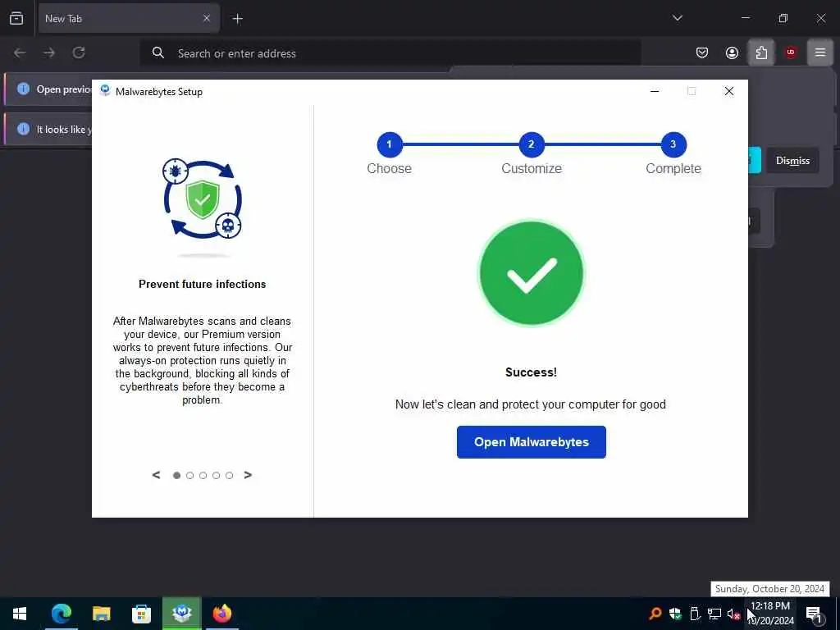840x630 pixels.
Task: Select Malwarebytes installer taskbar icon
Action: pyautogui.click(x=182, y=614)
